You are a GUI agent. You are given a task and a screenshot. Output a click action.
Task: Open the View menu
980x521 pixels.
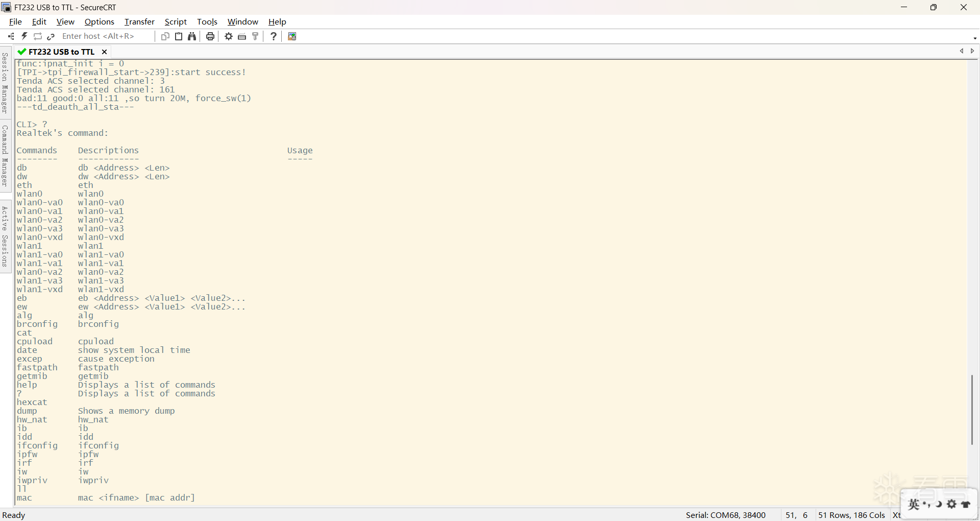[x=65, y=21]
